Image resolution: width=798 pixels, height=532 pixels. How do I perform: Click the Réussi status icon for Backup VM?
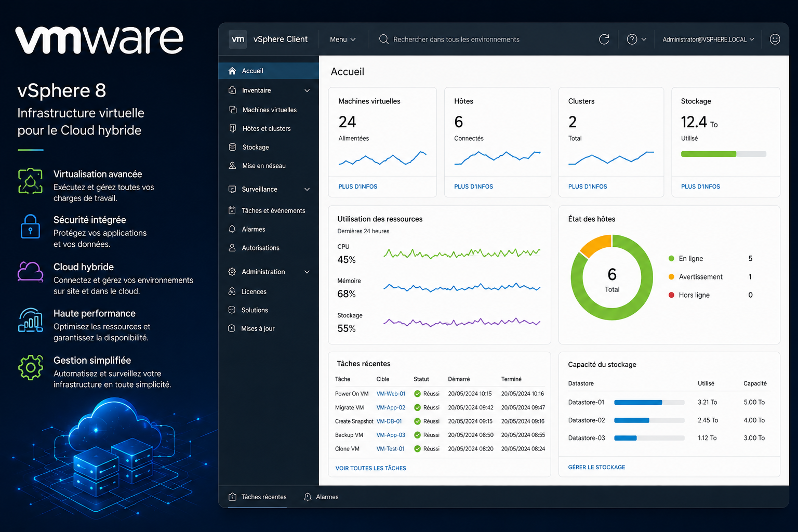pyautogui.click(x=417, y=435)
